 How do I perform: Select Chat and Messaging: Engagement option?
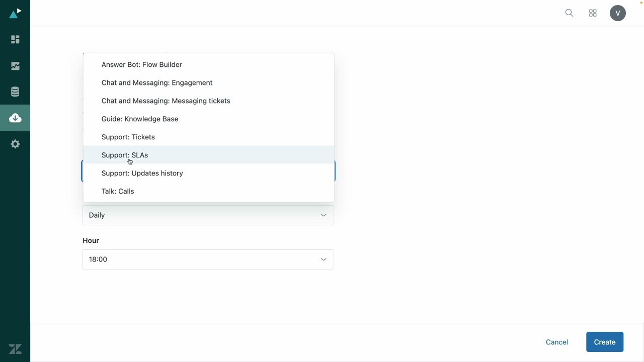tap(209, 82)
